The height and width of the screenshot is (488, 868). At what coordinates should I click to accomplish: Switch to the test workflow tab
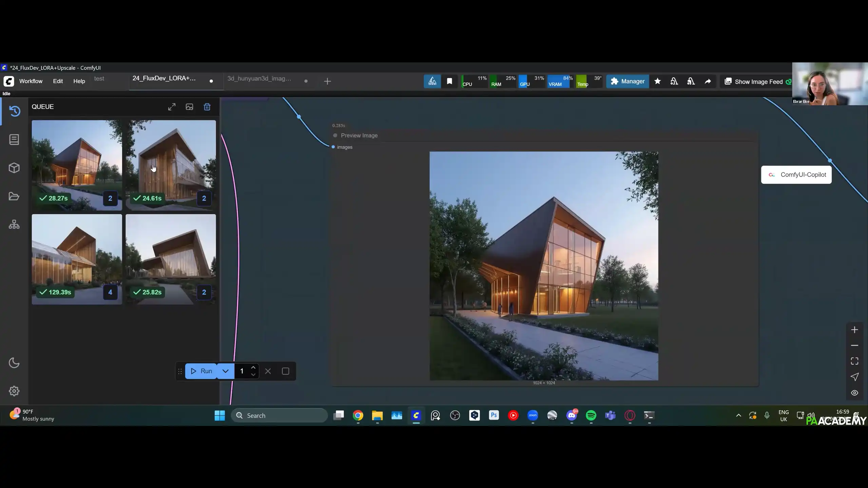(99, 79)
